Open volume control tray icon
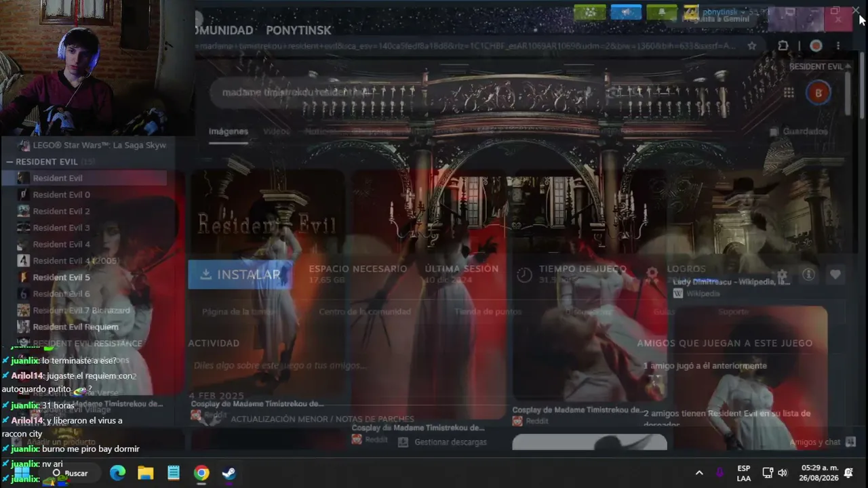 783,473
